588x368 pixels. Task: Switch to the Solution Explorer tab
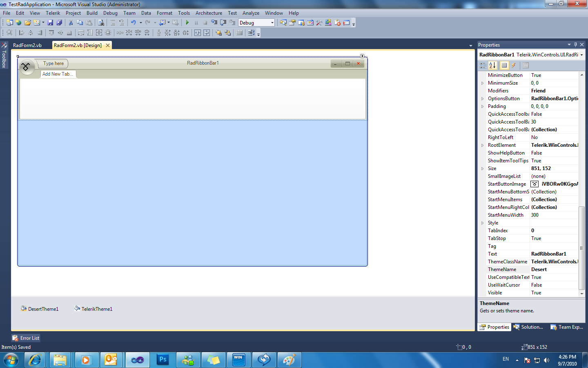pos(528,327)
